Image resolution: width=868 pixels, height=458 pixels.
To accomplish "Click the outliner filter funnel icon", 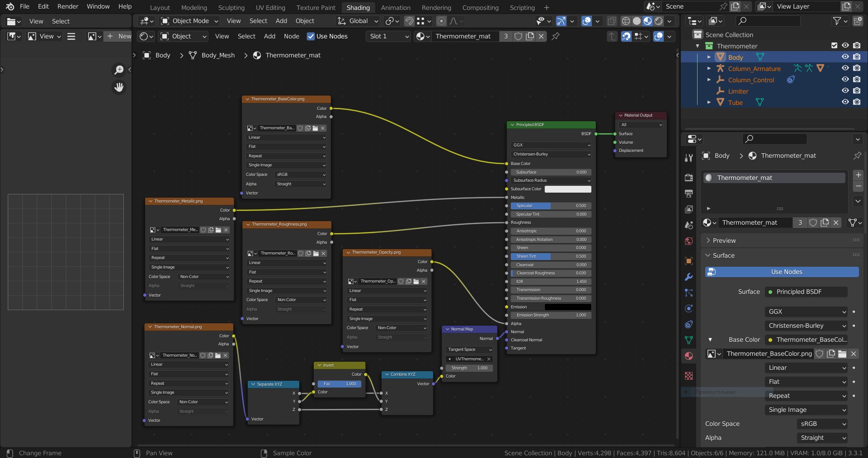I will [x=837, y=21].
